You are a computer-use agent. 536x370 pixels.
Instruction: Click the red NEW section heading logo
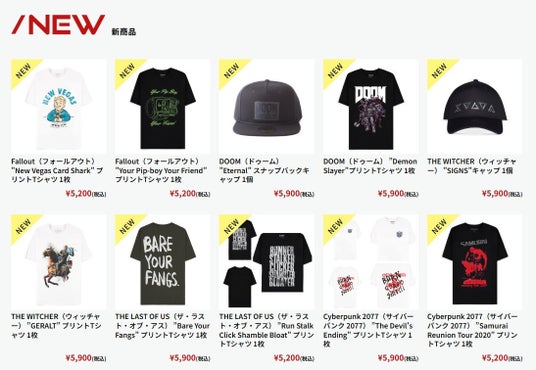[58, 25]
